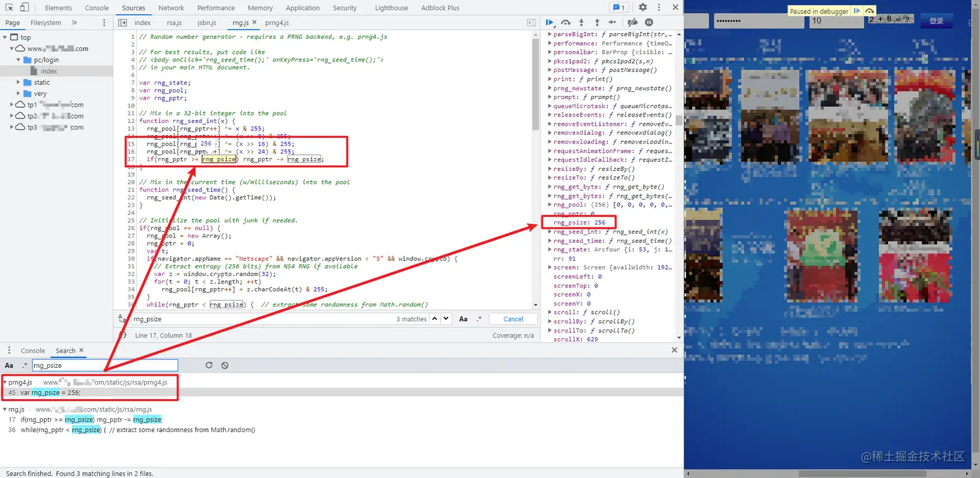Viewport: 980px width, 478px height.
Task: Collapse the top frame tree node
Action: pos(5,38)
